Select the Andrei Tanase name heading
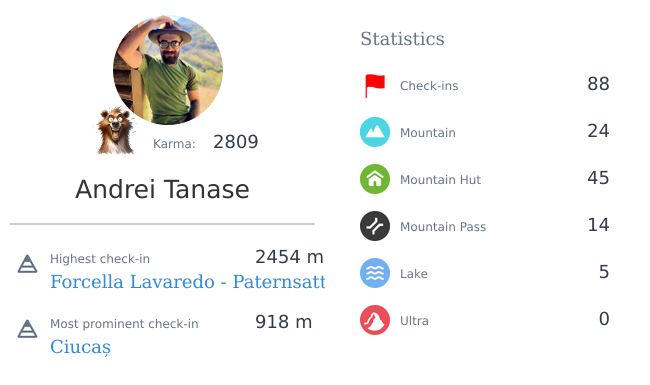The width and height of the screenshot is (650, 385). tap(162, 189)
